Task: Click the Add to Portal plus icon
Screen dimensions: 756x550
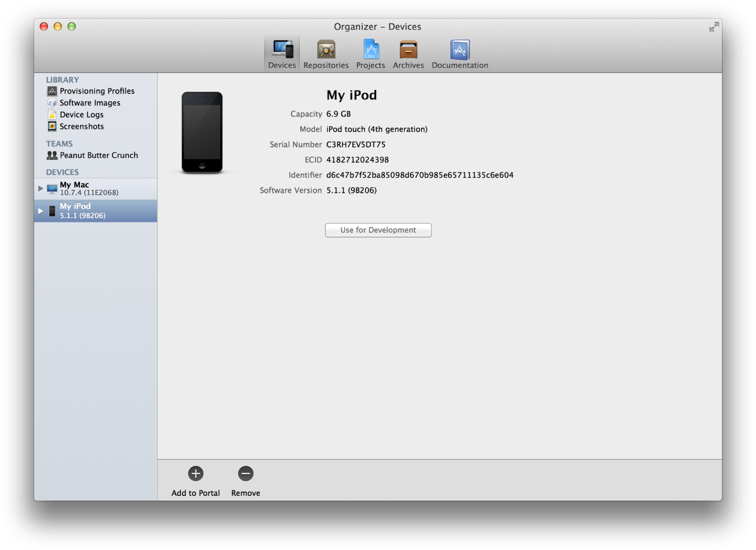Action: tap(196, 474)
